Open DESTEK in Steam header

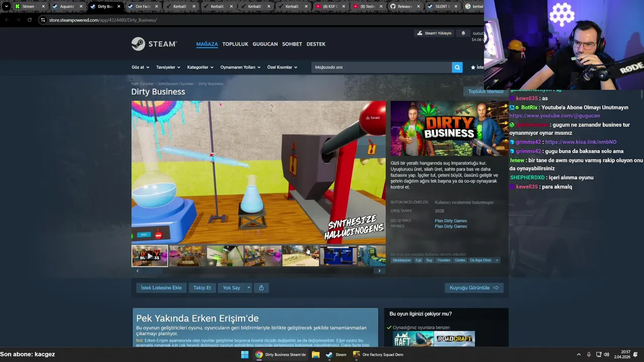316,44
